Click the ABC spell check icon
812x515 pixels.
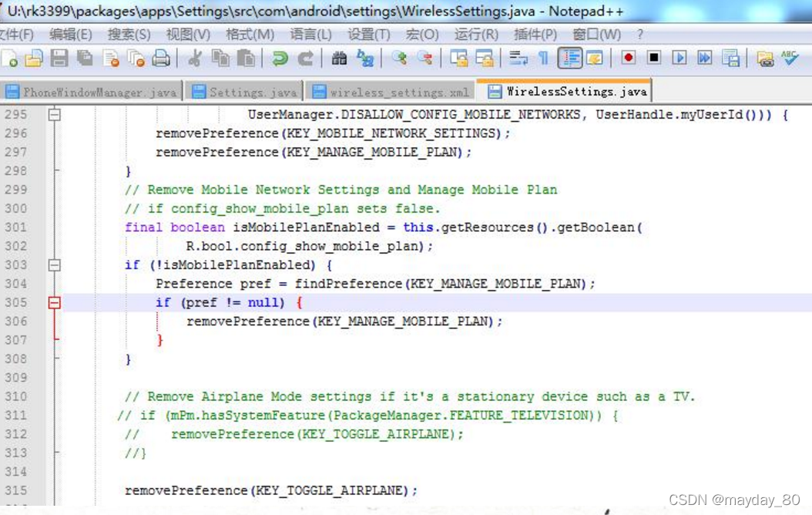click(x=790, y=58)
